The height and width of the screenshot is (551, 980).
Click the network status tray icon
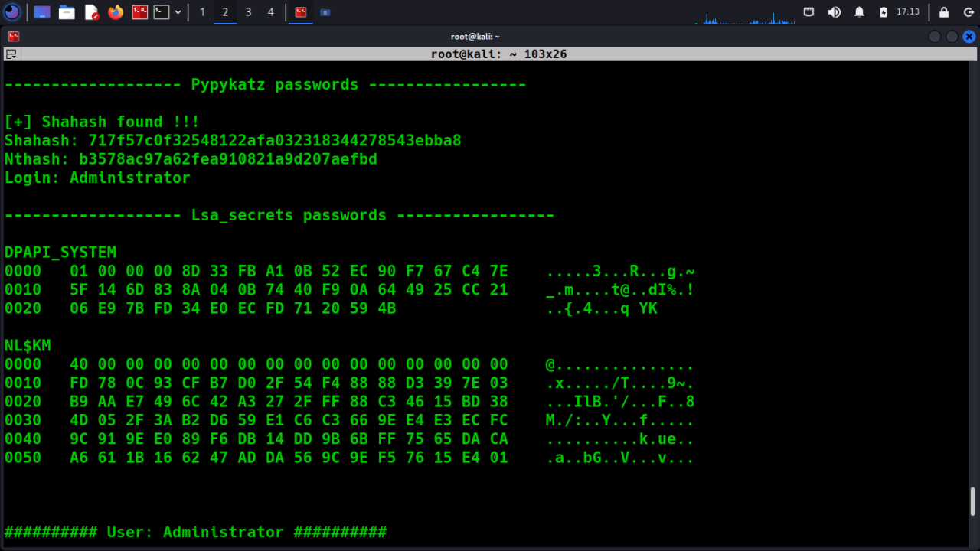(809, 11)
